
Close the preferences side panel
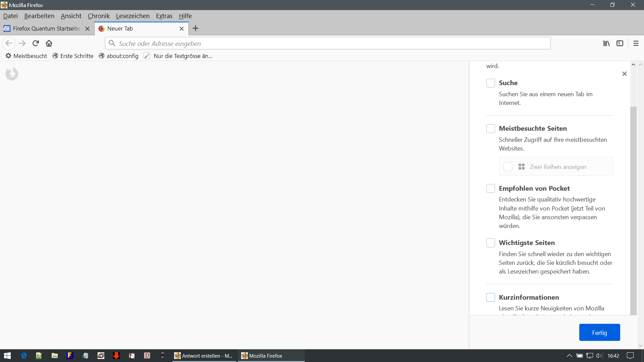[624, 74]
